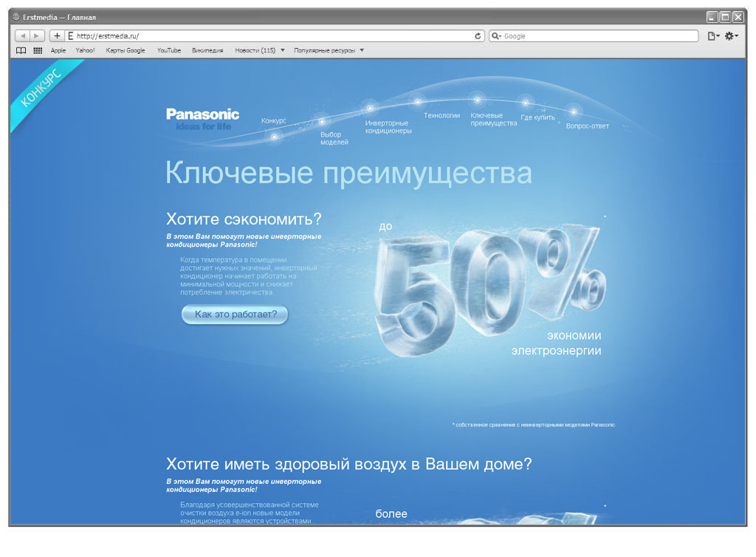Open the Конкурс navigation item
Viewport: 756px width, 557px height.
[x=273, y=120]
